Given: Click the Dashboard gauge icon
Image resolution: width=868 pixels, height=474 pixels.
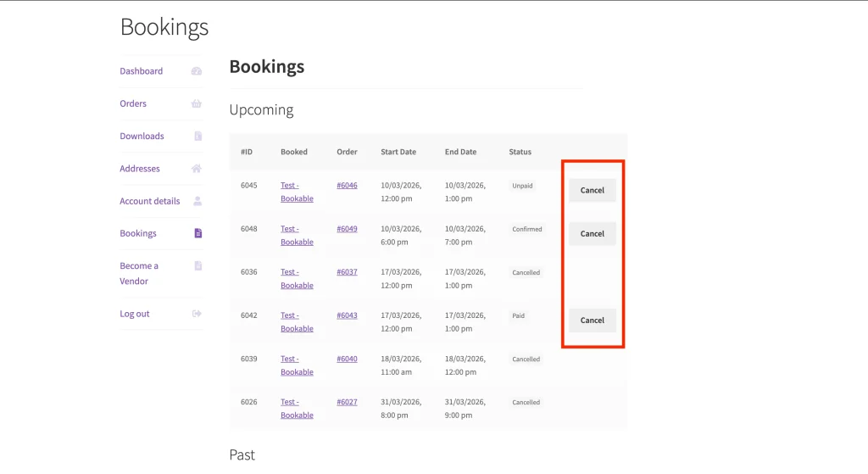Looking at the screenshot, I should pos(197,71).
